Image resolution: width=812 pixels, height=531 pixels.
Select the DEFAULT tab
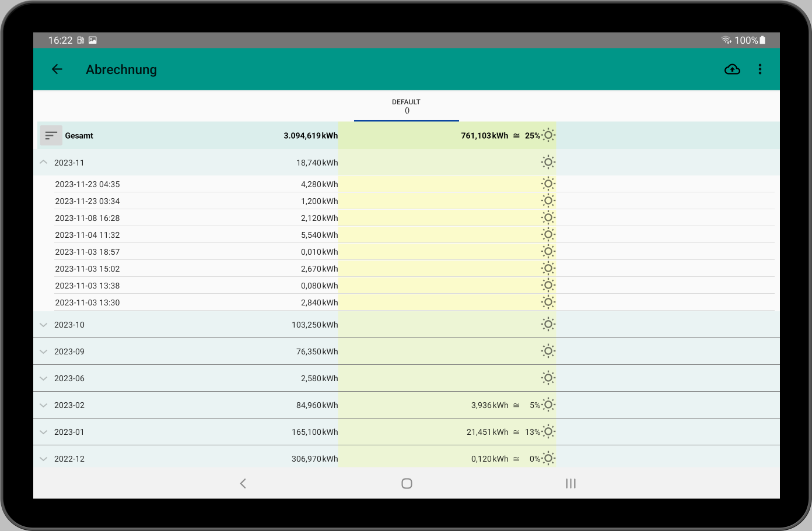click(407, 106)
